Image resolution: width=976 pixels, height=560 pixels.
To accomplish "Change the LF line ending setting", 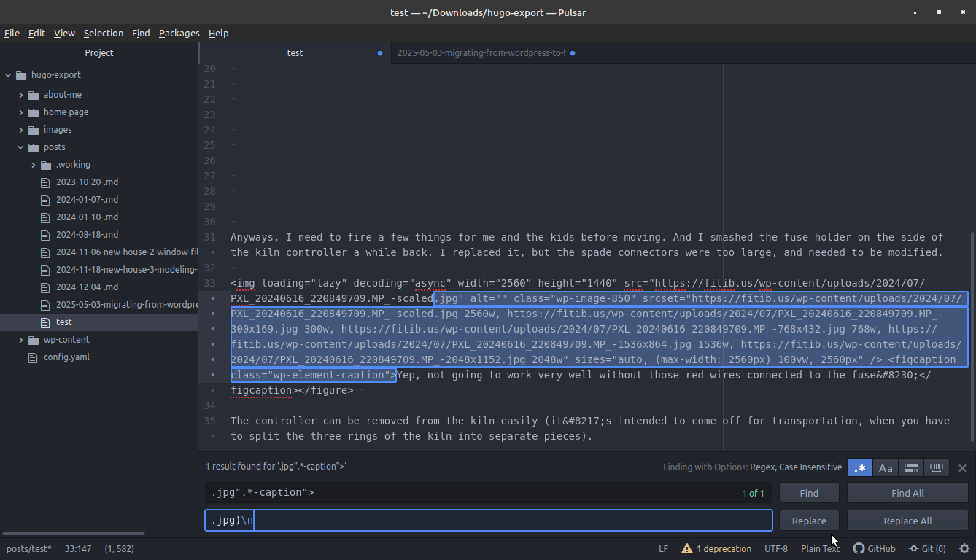I will [663, 548].
